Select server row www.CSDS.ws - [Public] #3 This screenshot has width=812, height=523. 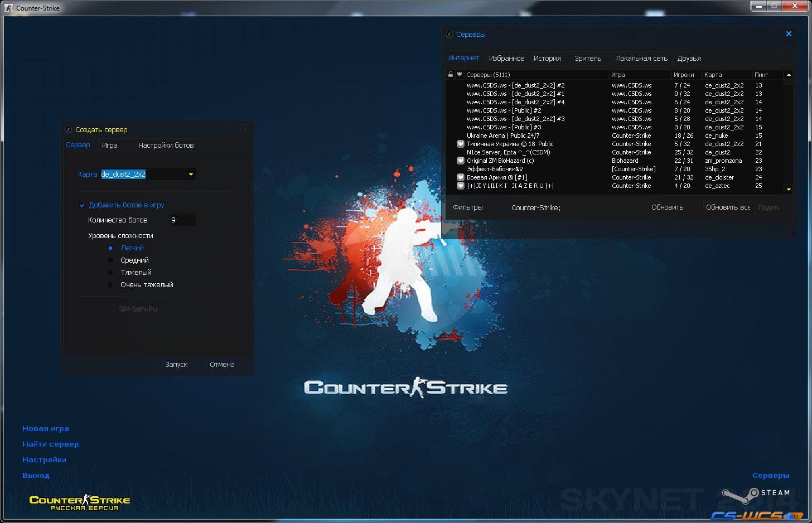[x=619, y=127]
